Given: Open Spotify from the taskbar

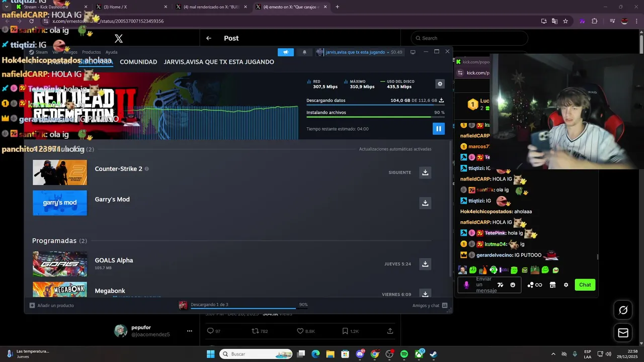Looking at the screenshot, I should click(x=404, y=354).
